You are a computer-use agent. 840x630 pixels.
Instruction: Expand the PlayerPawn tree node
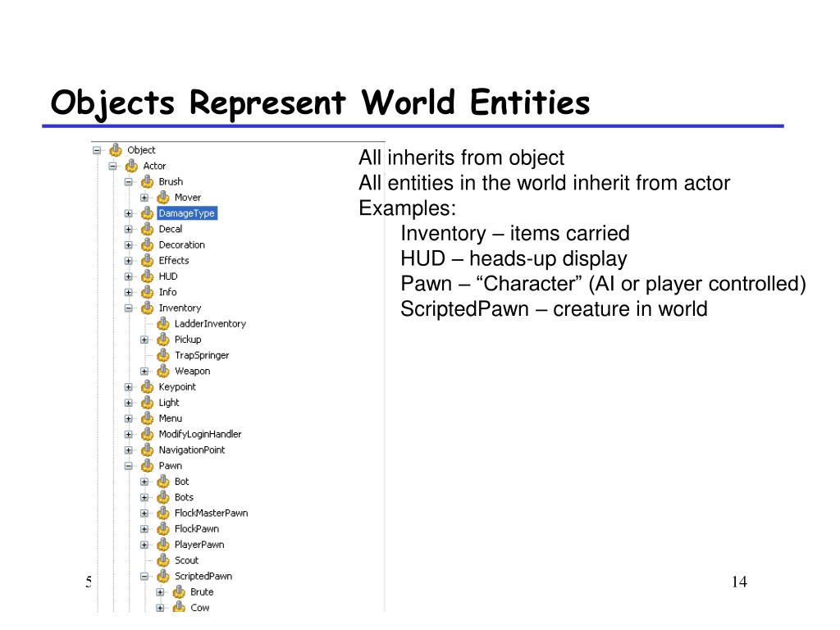point(144,545)
